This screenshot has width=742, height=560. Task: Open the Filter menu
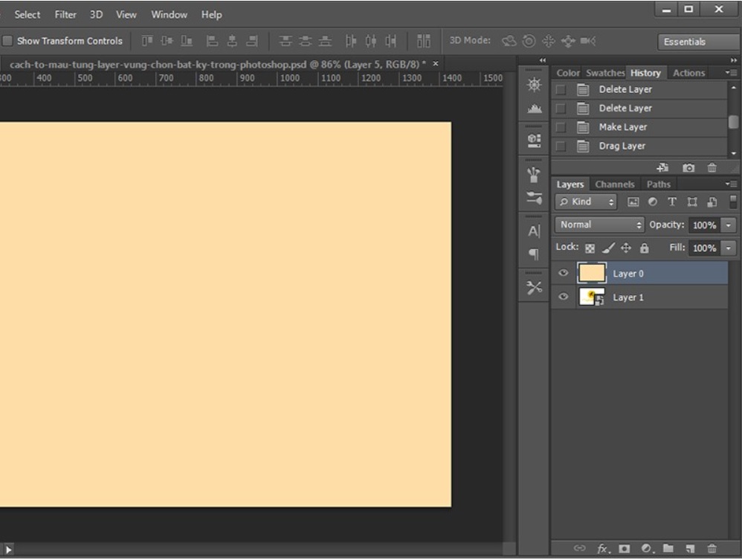66,14
